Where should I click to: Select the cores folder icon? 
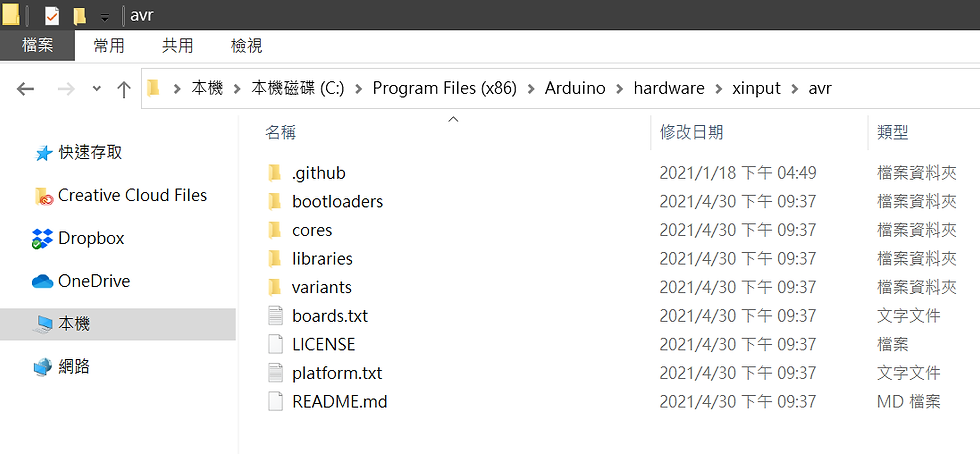275,230
